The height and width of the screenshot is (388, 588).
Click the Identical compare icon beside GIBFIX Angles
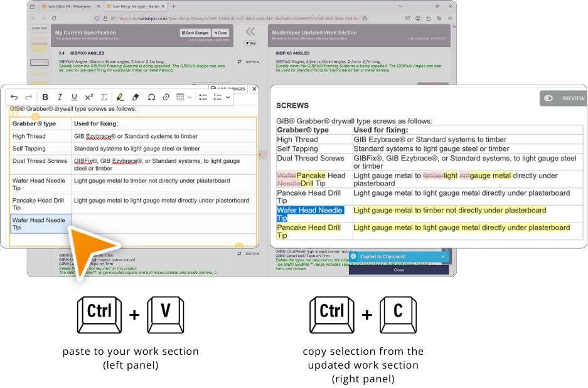coord(239,62)
